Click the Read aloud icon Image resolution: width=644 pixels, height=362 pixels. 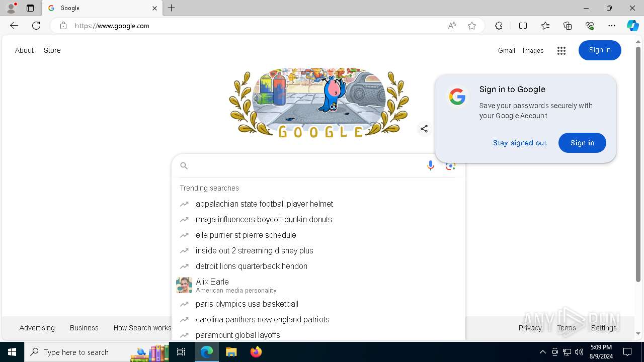click(452, 26)
